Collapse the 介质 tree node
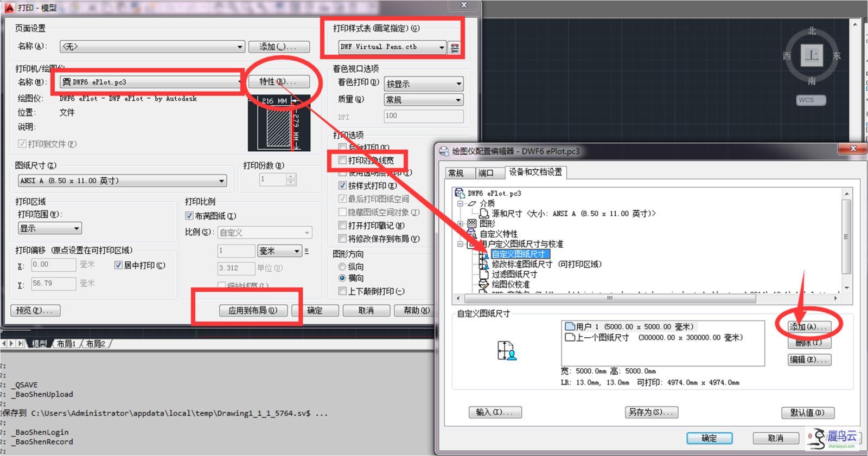Viewport: 868px width, 456px height. pos(461,203)
